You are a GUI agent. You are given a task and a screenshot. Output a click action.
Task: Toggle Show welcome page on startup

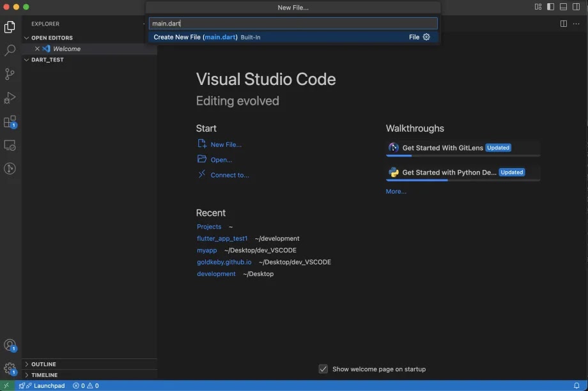pyautogui.click(x=323, y=369)
